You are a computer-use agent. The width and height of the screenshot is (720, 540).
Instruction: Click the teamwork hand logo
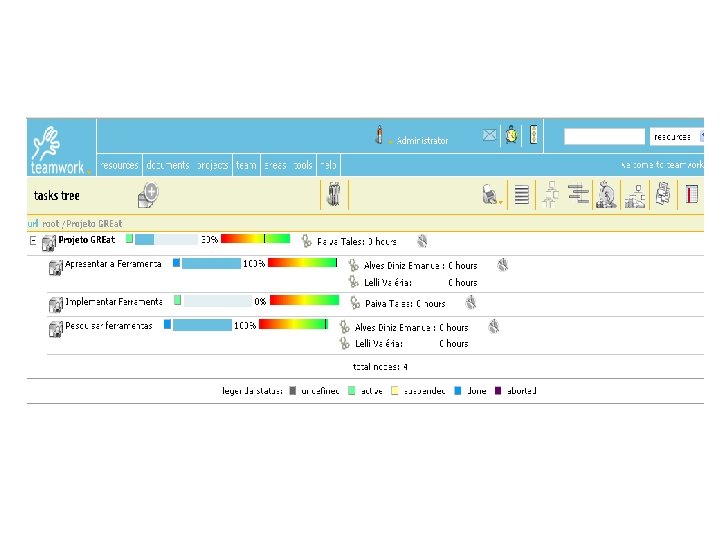46,143
